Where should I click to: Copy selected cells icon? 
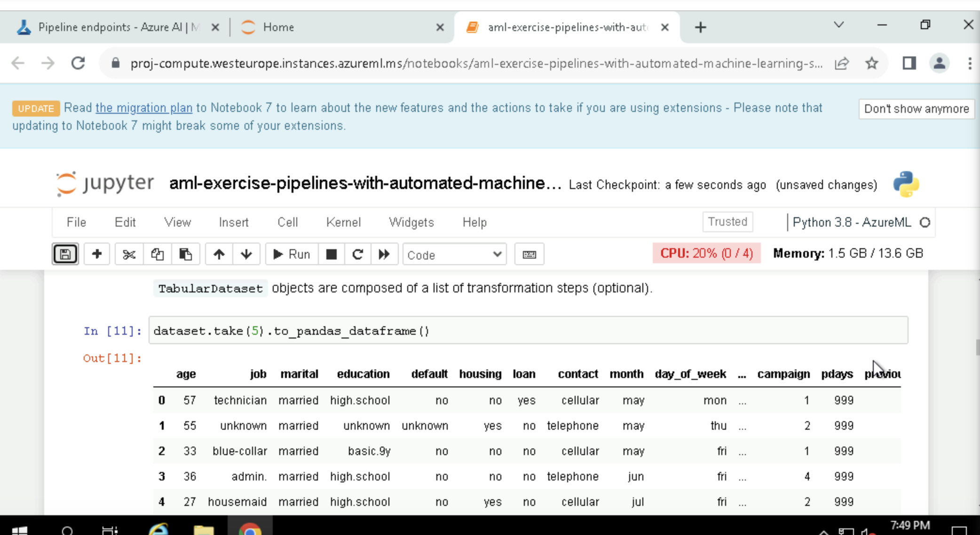157,254
